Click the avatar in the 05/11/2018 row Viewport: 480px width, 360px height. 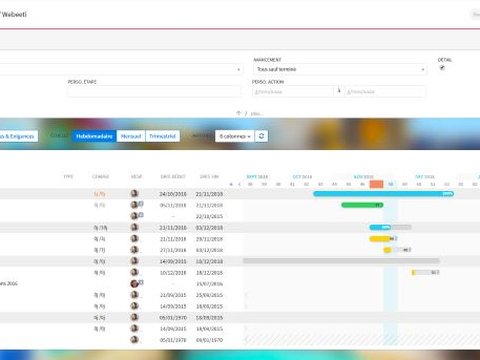(x=134, y=205)
